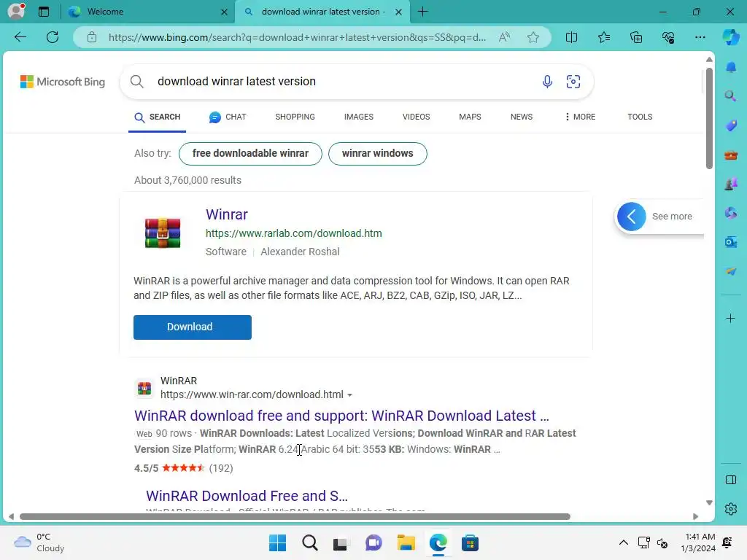The width and height of the screenshot is (747, 560).
Task: Click the vertical page scrollbar
Action: click(709, 118)
